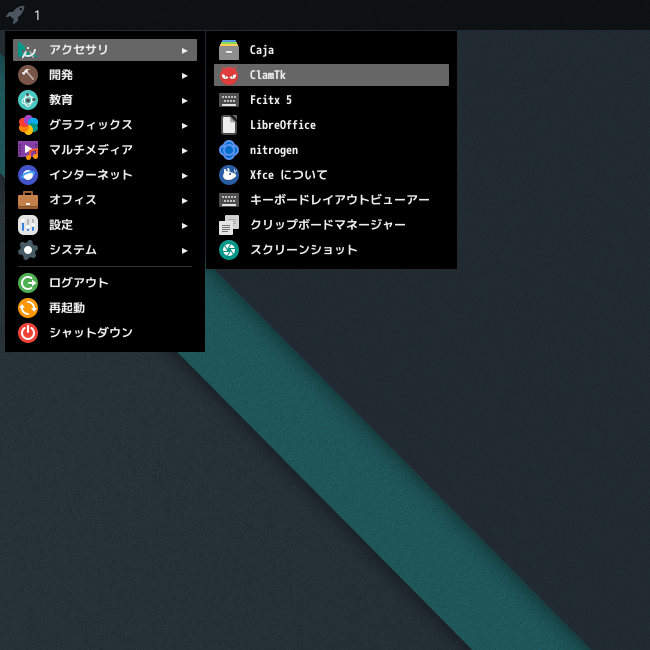Click the グラフィックス colorful flower icon
The image size is (650, 650).
tap(28, 125)
